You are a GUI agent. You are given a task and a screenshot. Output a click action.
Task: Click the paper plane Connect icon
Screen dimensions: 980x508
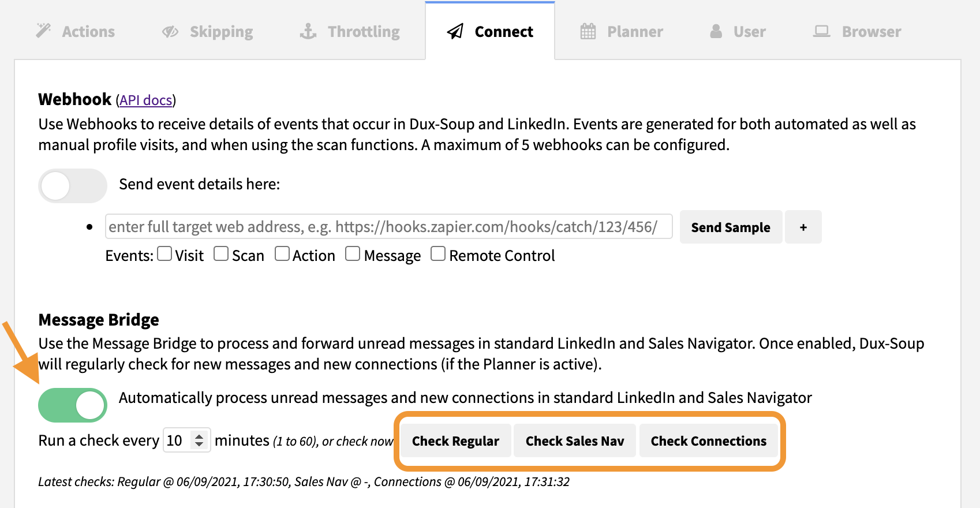455,31
